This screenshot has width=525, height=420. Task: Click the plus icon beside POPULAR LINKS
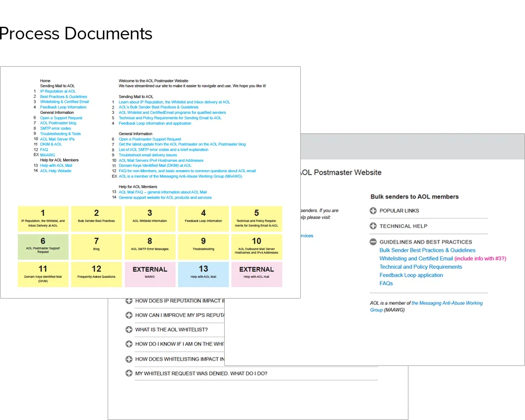373,211
